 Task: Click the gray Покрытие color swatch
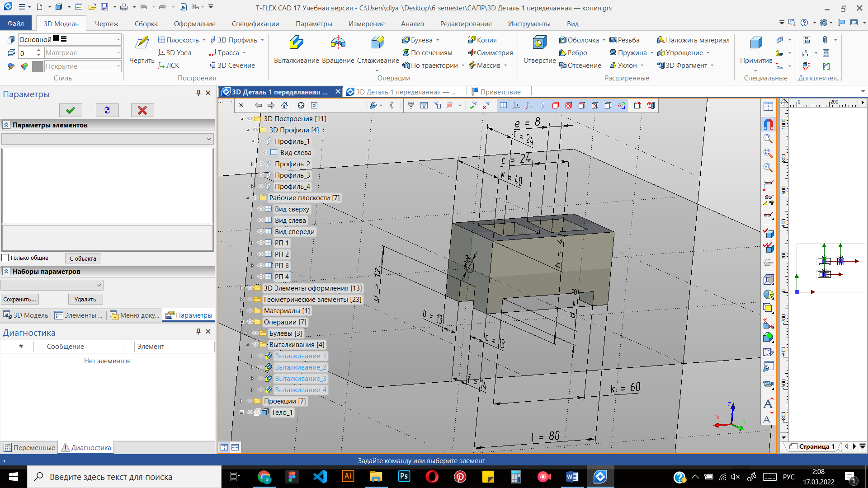pyautogui.click(x=38, y=66)
